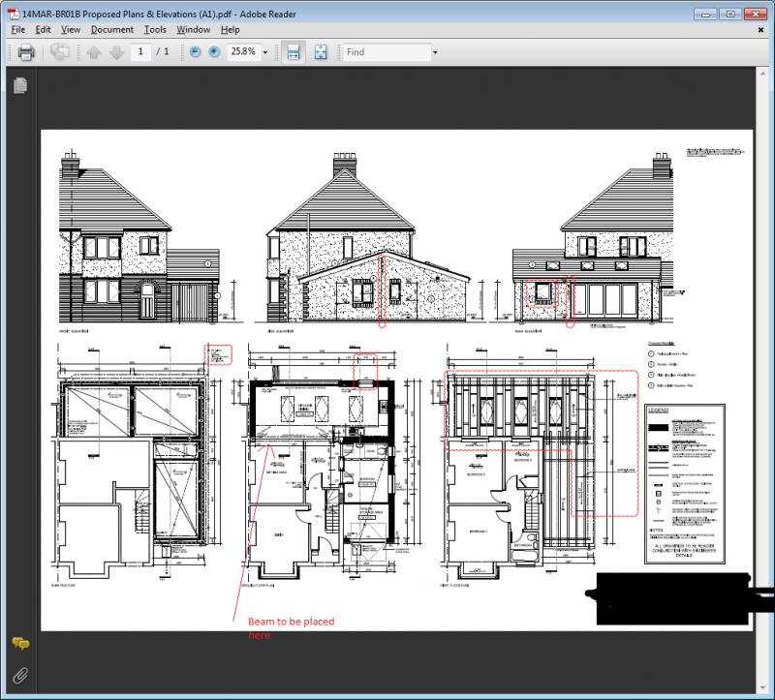The width and height of the screenshot is (775, 700).
Task: Open the File menu
Action: (x=16, y=29)
